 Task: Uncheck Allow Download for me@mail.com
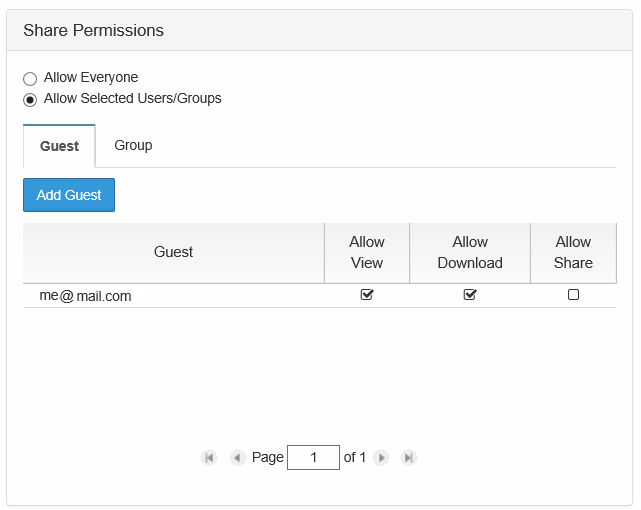470,295
